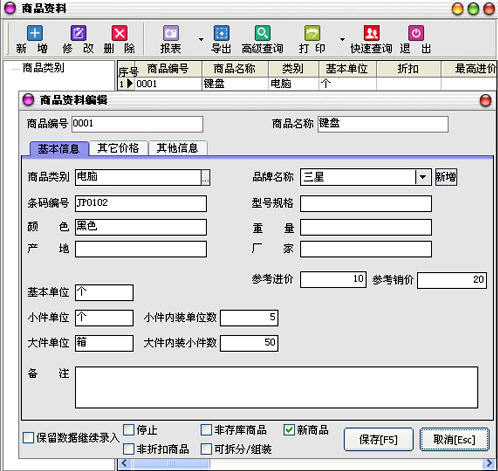The height and width of the screenshot is (471, 498).
Task: Enable the 停止 checkbox
Action: coord(129,430)
